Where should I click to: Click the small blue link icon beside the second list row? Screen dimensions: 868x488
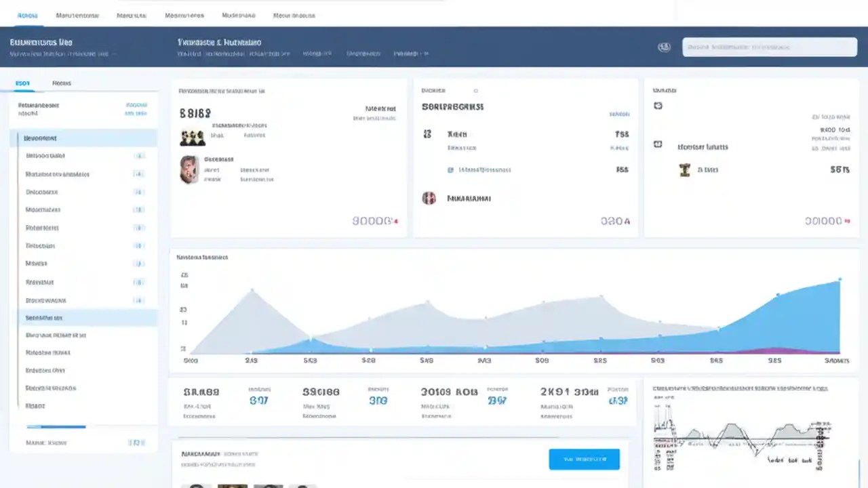click(x=450, y=169)
